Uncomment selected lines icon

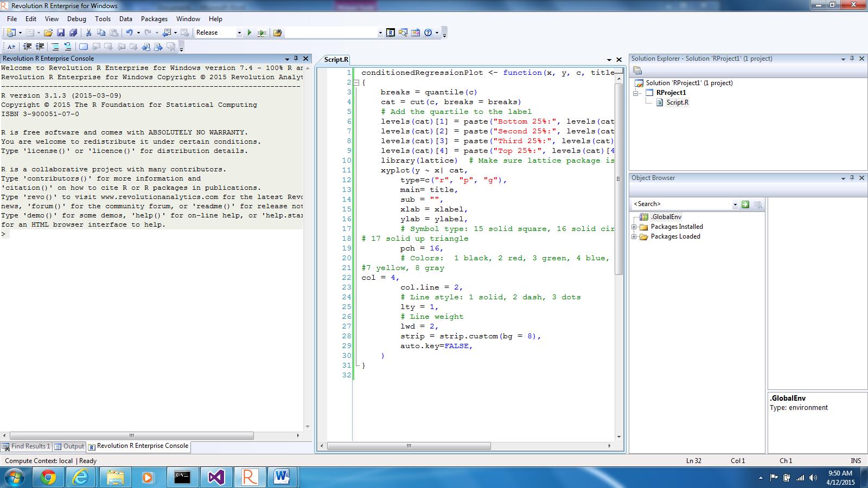pos(67,47)
